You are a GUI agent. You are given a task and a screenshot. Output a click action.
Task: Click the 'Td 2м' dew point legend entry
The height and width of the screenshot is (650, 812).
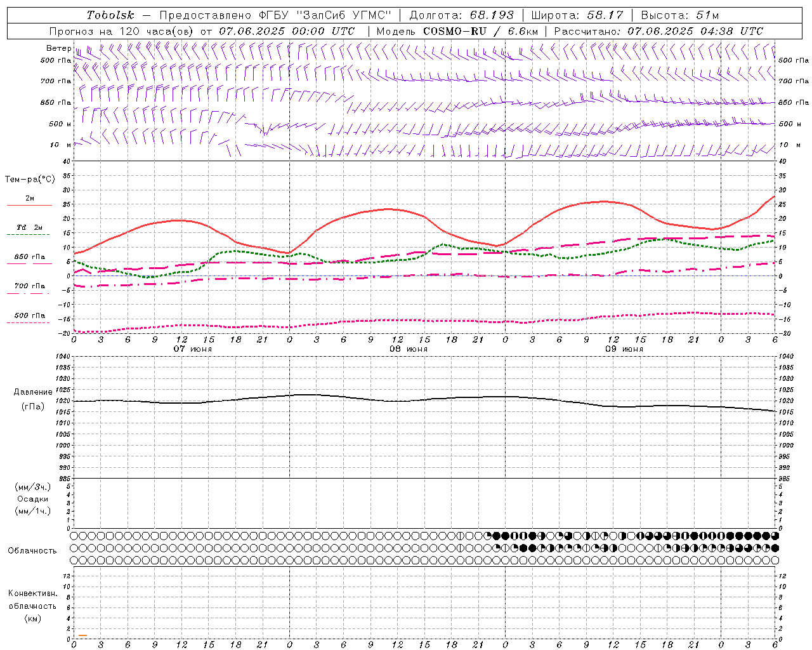click(29, 227)
